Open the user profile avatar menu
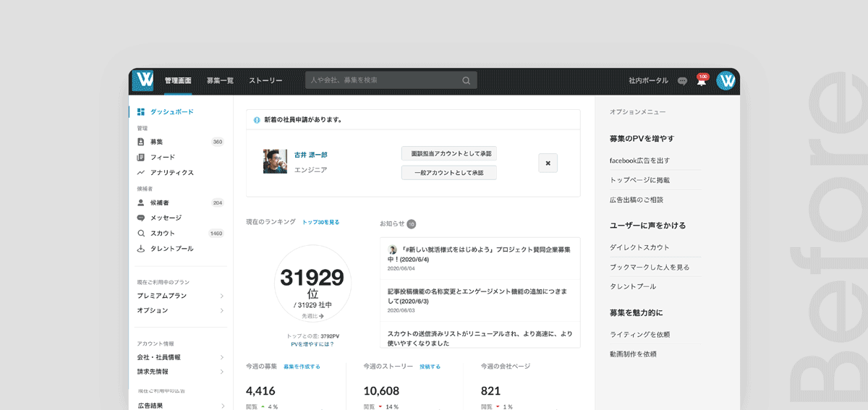868x410 pixels. (x=726, y=81)
